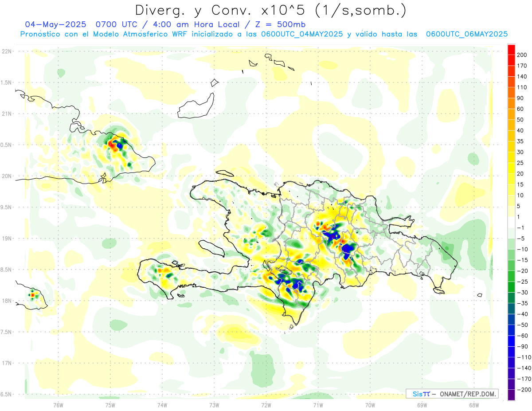Click the latitude label 19N

(x=6, y=239)
